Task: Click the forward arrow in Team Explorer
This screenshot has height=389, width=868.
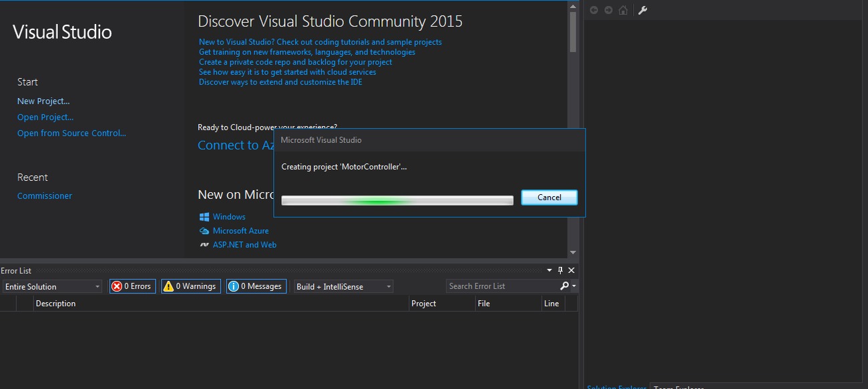Action: point(608,10)
